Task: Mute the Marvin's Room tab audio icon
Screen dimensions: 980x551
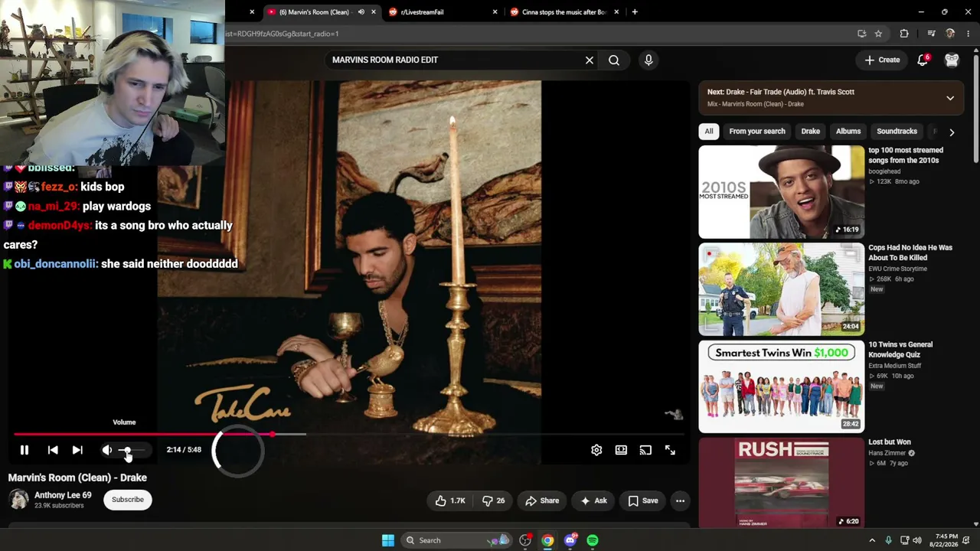Action: click(x=361, y=12)
